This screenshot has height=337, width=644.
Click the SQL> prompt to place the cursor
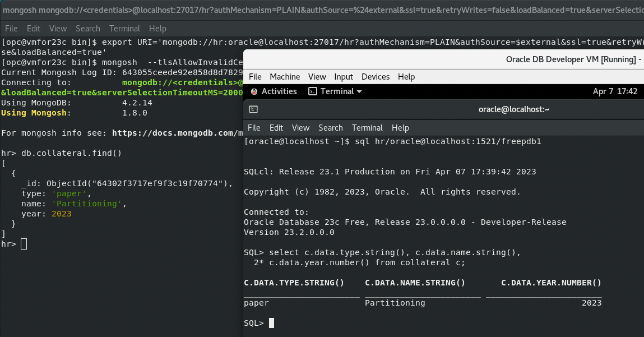coord(271,323)
